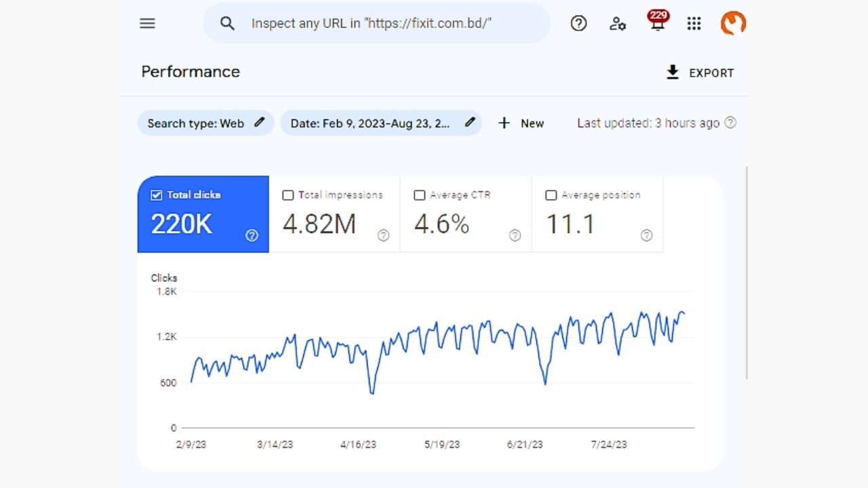Viewport: 868px width, 488px height.
Task: Click the 6/21/23 date label
Action: tap(525, 445)
